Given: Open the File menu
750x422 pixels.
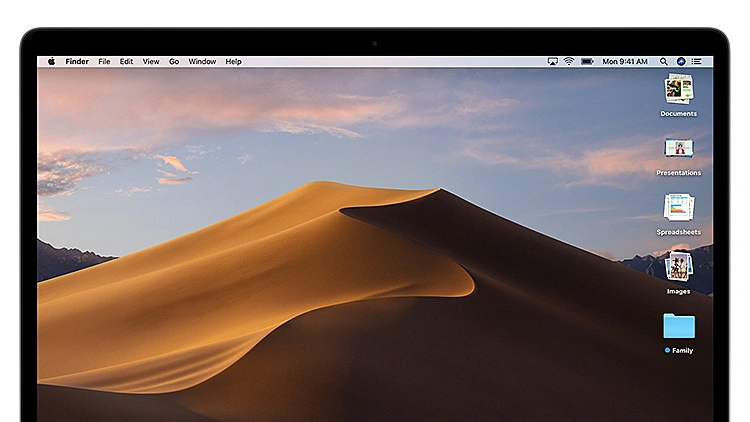Looking at the screenshot, I should [104, 62].
